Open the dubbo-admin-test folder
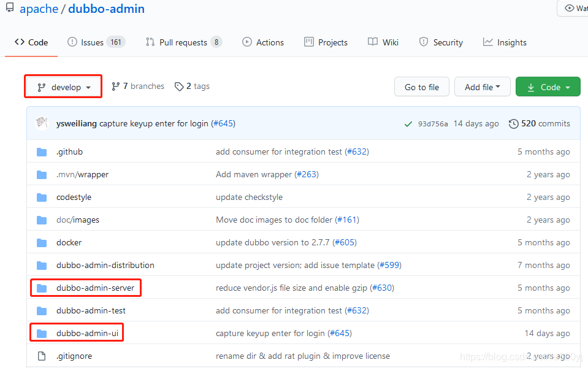588x368 pixels. coord(91,310)
